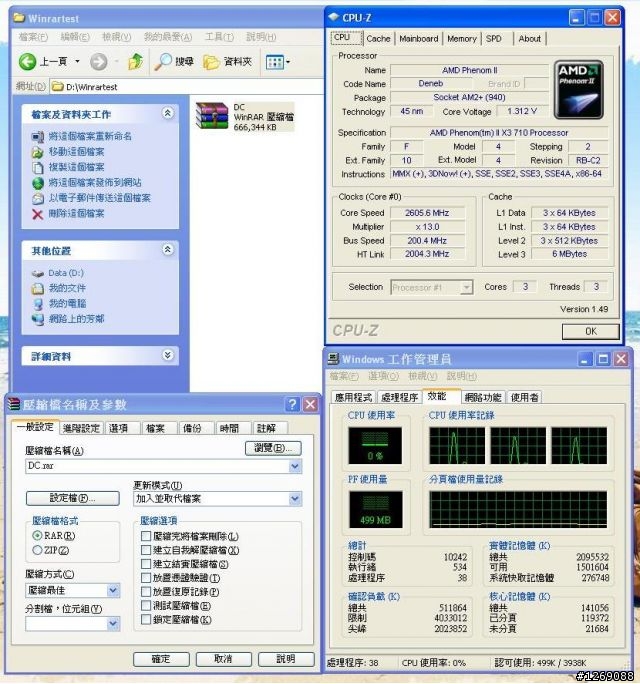The height and width of the screenshot is (684, 640).
Task: Enable lock archive checkbox
Action: click(x=146, y=619)
